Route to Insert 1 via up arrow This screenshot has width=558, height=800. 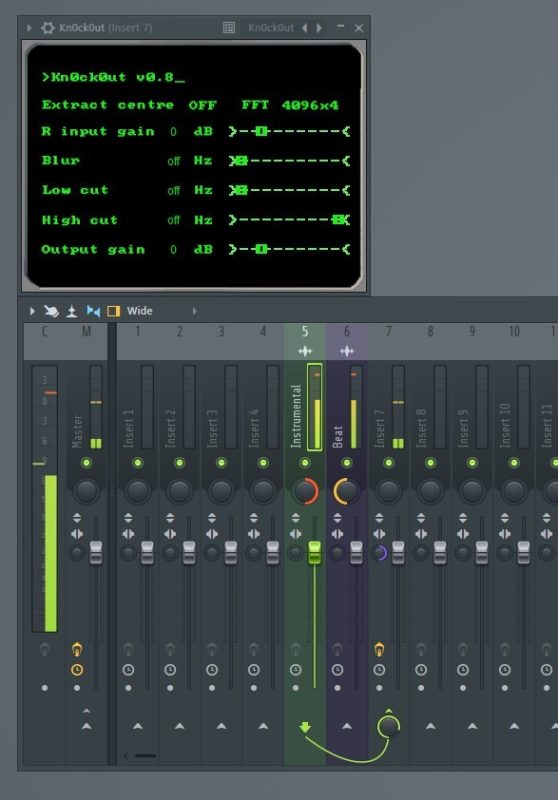tap(138, 726)
